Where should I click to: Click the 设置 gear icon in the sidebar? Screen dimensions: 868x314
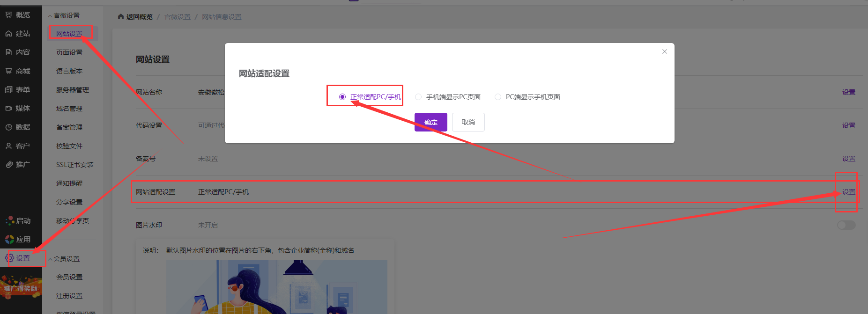[9, 258]
